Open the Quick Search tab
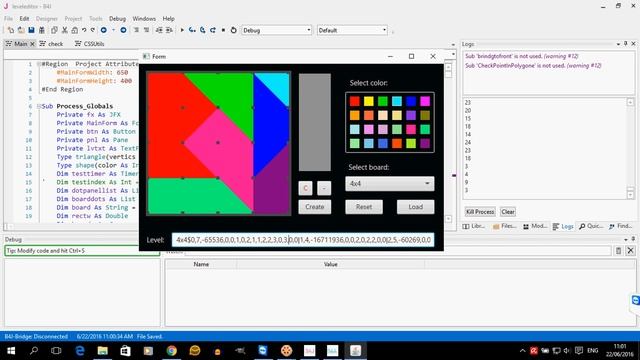The width and height of the screenshot is (640, 360). pyautogui.click(x=591, y=226)
